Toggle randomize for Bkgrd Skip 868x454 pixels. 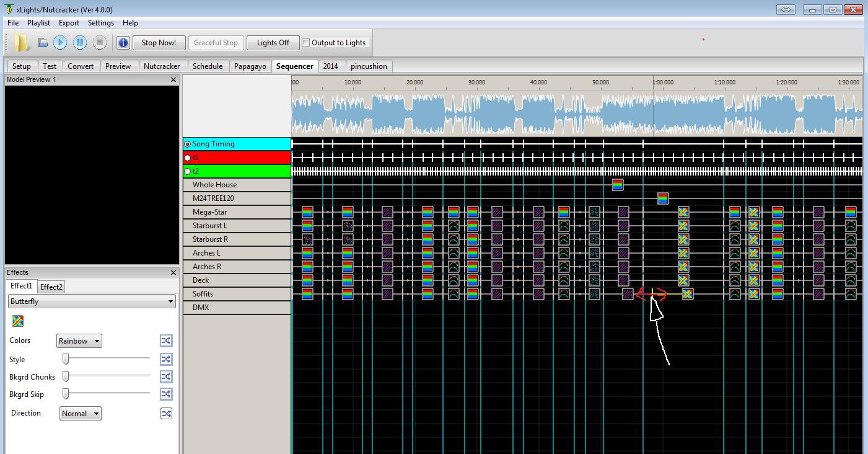click(x=166, y=394)
